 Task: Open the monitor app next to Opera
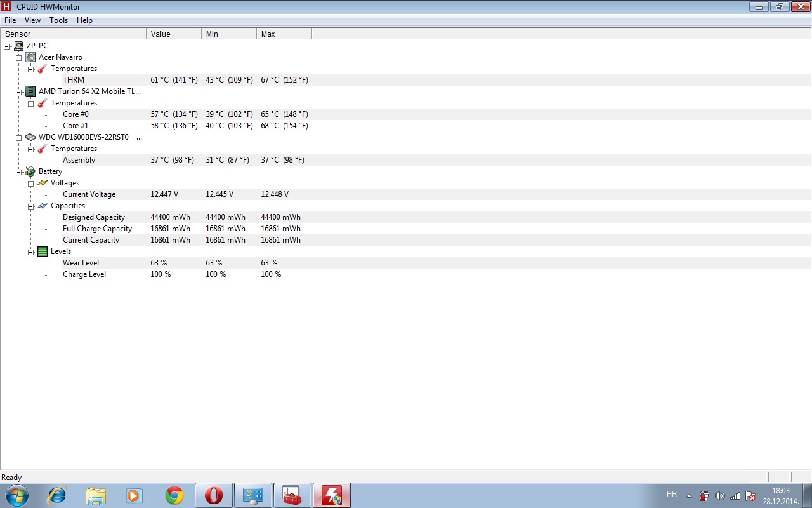pyautogui.click(x=253, y=495)
